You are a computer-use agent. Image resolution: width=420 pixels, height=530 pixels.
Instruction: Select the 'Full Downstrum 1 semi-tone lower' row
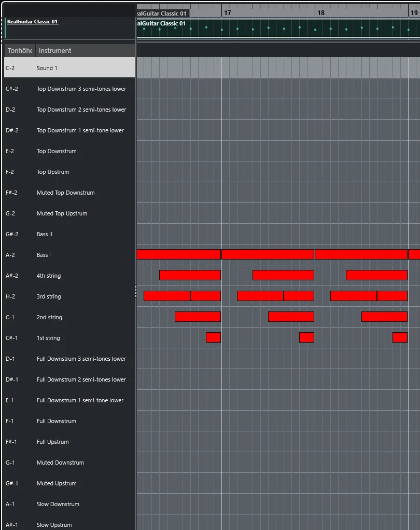click(69, 400)
